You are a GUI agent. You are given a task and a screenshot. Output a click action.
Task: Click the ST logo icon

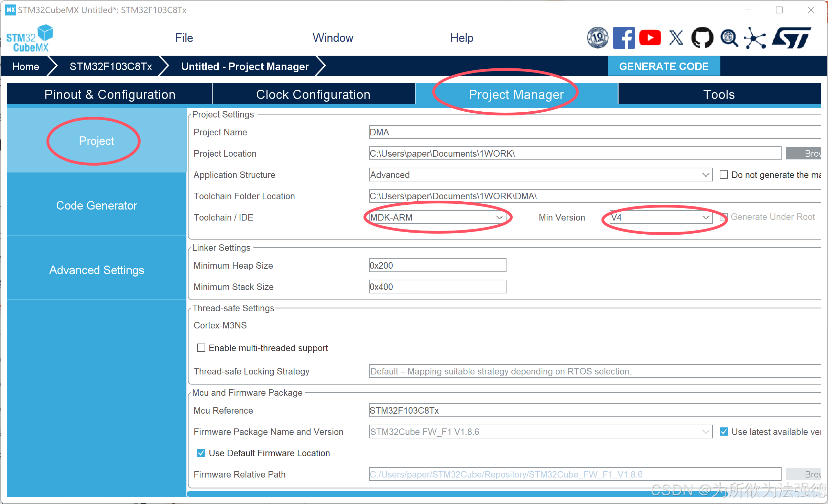(792, 38)
